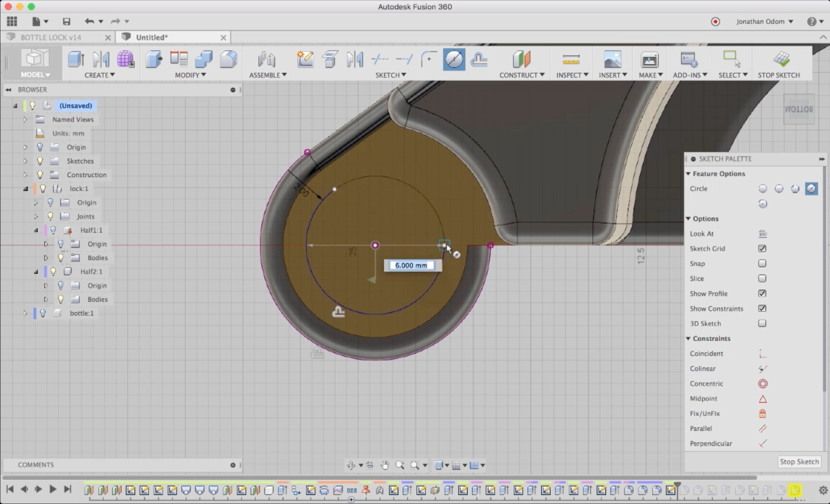Image resolution: width=830 pixels, height=504 pixels.
Task: Select the Pan hand tool in the navigation bar
Action: pyautogui.click(x=385, y=465)
